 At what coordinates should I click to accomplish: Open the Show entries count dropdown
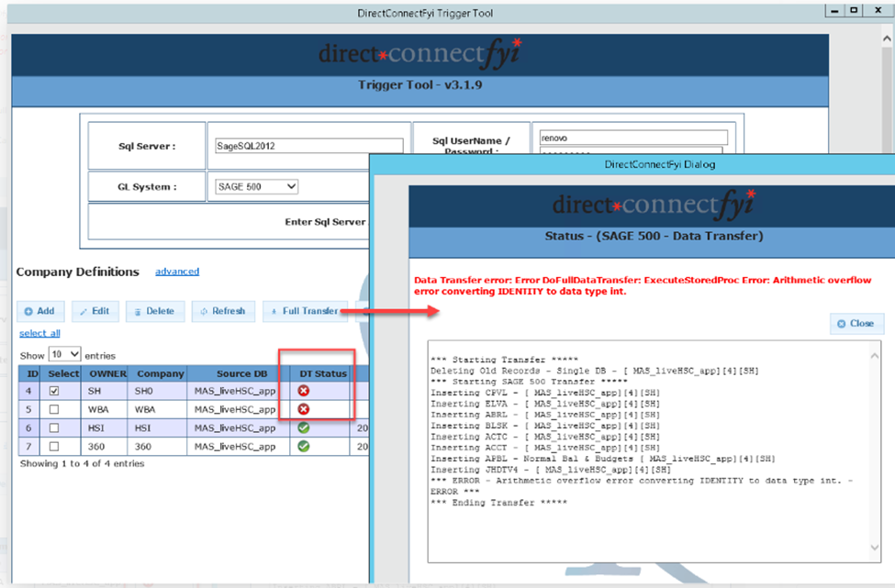tap(65, 354)
